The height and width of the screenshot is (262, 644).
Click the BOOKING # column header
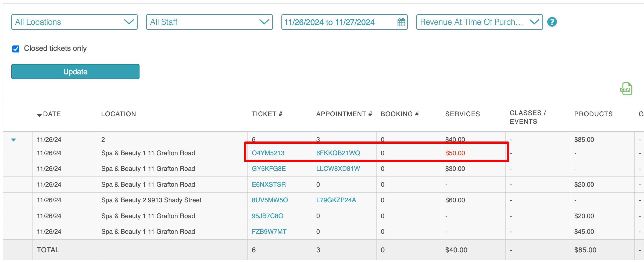[x=400, y=114]
